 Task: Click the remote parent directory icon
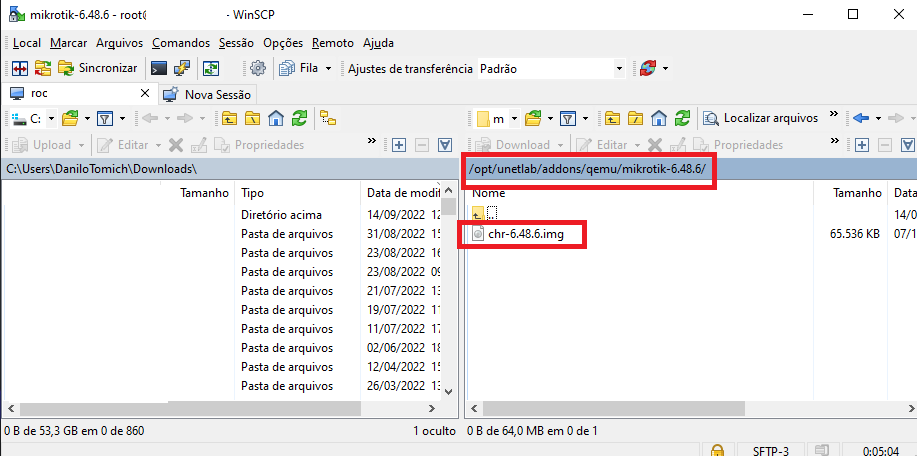coord(612,119)
